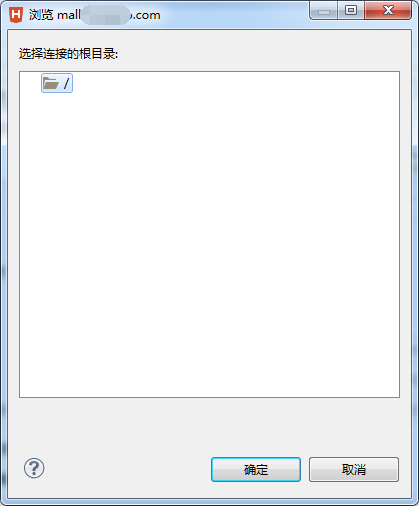419x506 pixels.
Task: Click the gray space between help icon and 确定
Action: pyautogui.click(x=128, y=468)
